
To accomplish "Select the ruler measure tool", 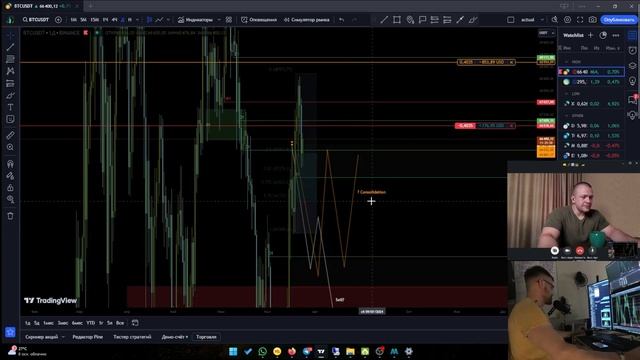I will coord(10,135).
